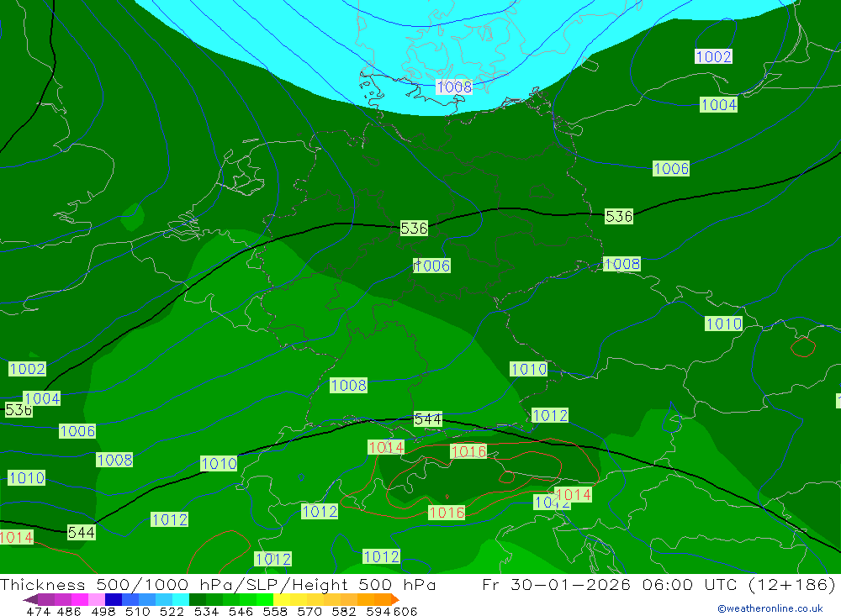The height and width of the screenshot is (616, 841).
Task: Select the purple arrow start of legend
Action: click(30, 599)
